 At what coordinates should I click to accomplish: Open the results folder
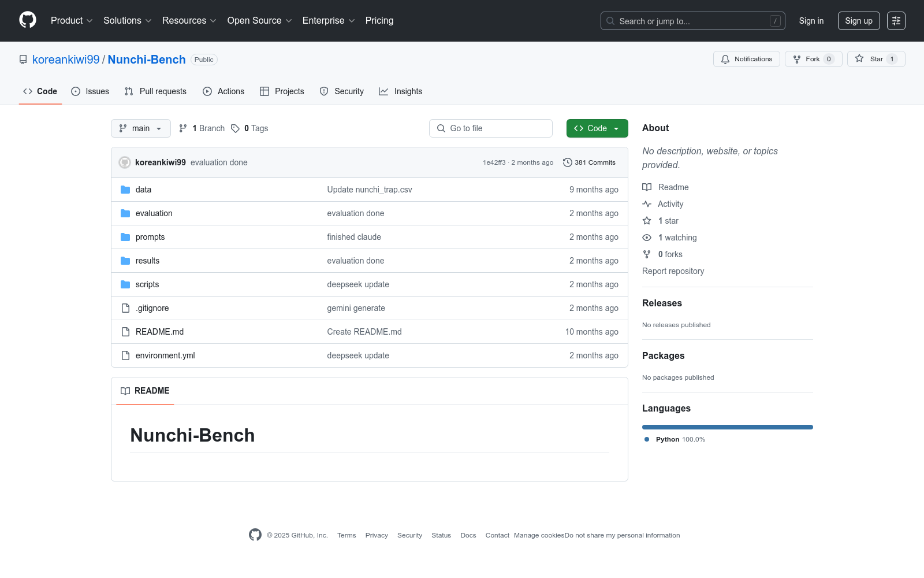147,261
